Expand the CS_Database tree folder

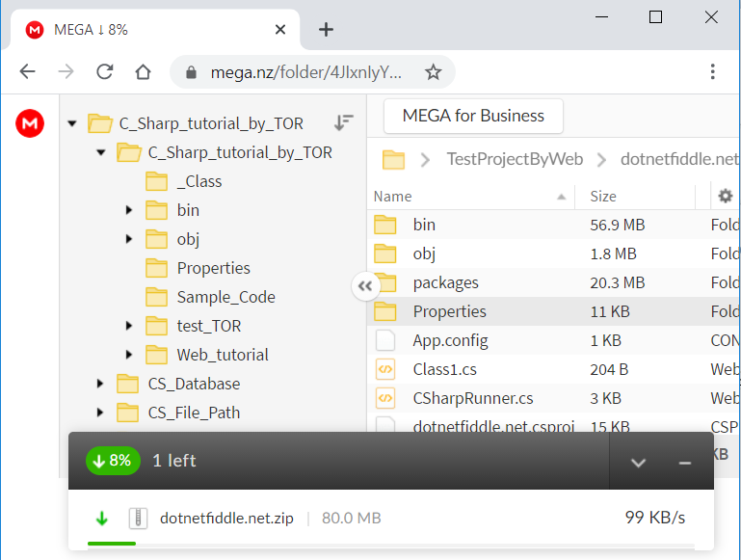tap(99, 384)
